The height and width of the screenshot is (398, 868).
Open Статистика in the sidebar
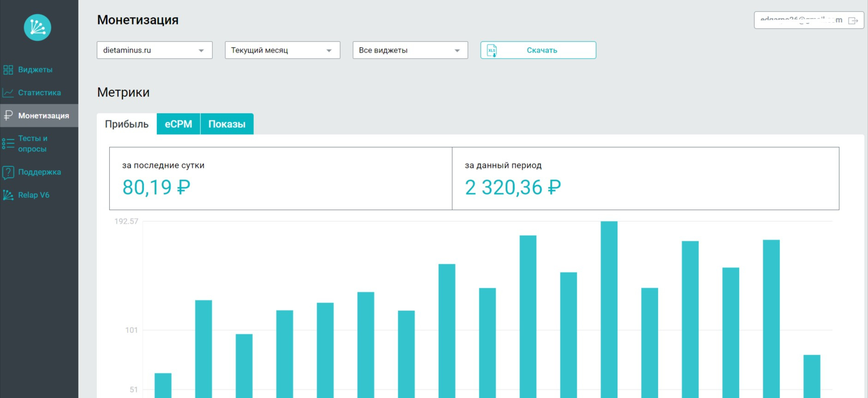coord(39,93)
